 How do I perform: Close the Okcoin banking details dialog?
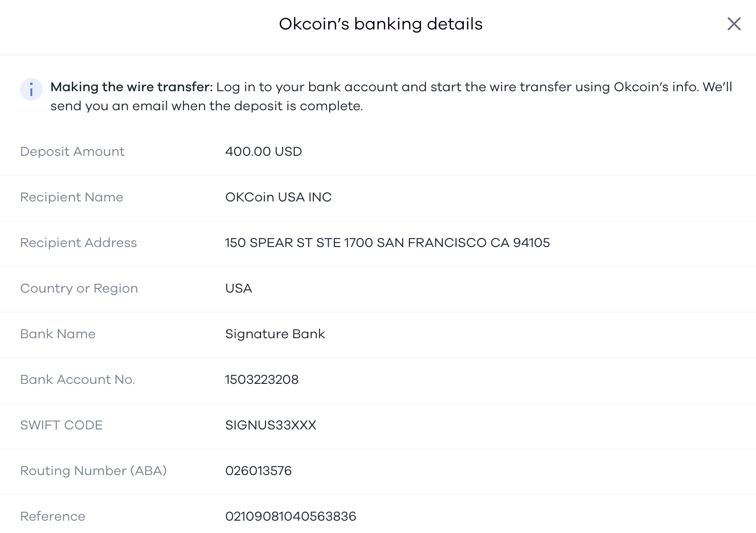point(734,24)
